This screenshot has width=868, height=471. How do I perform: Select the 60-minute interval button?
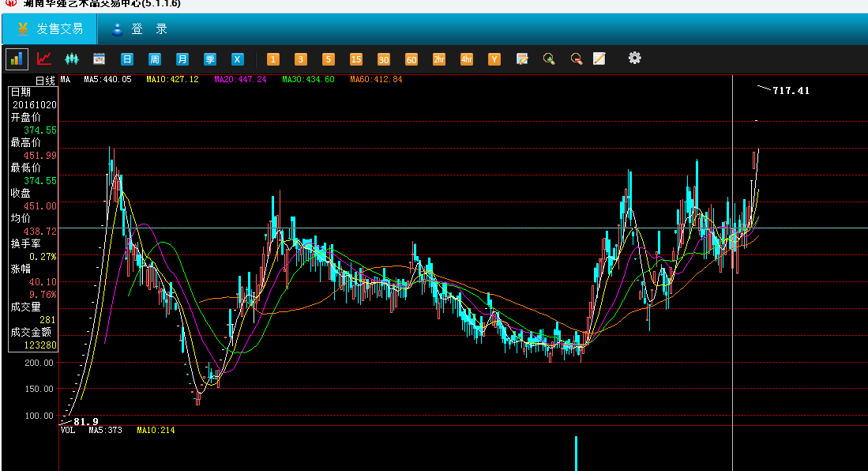tap(411, 59)
